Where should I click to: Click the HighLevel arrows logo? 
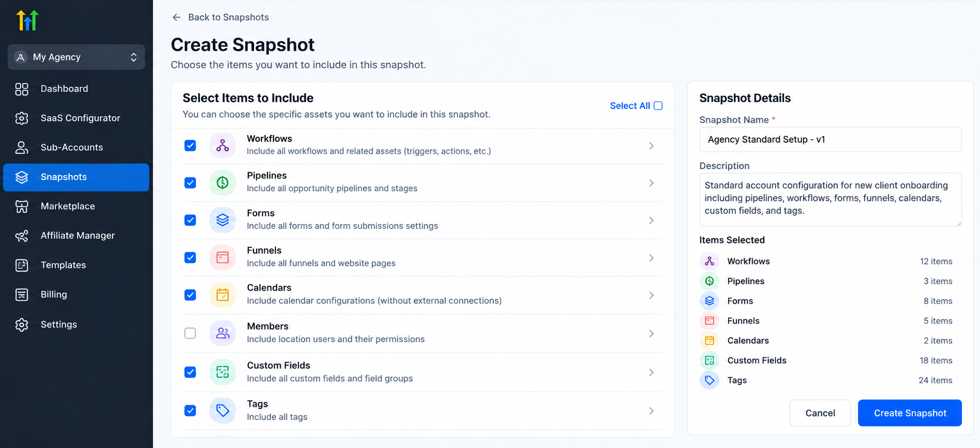27,21
